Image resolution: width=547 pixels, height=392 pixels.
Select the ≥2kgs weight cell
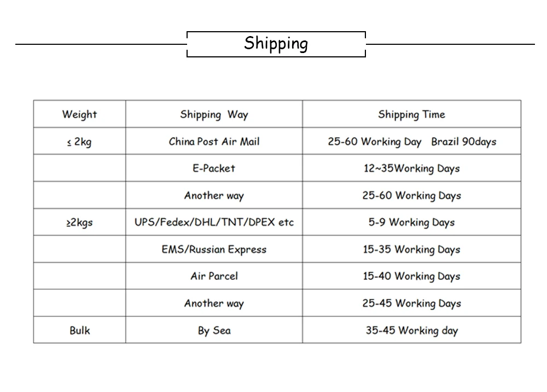[x=79, y=223]
